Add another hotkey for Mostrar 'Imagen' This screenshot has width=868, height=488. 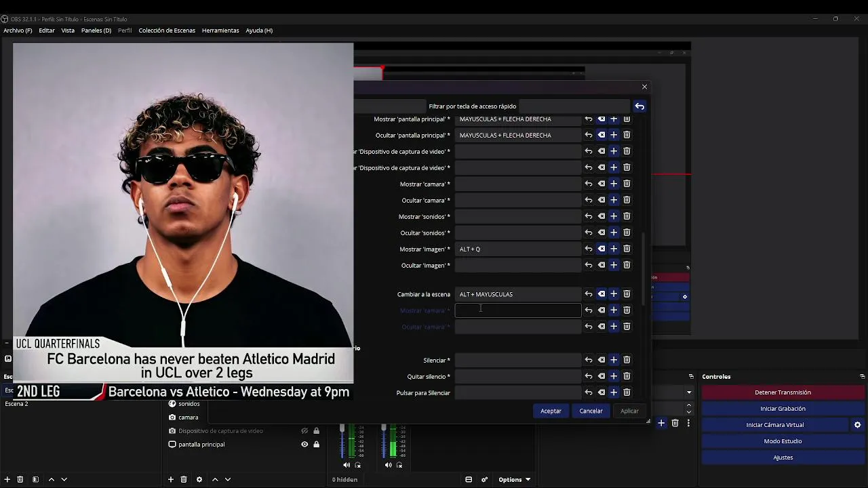(614, 249)
